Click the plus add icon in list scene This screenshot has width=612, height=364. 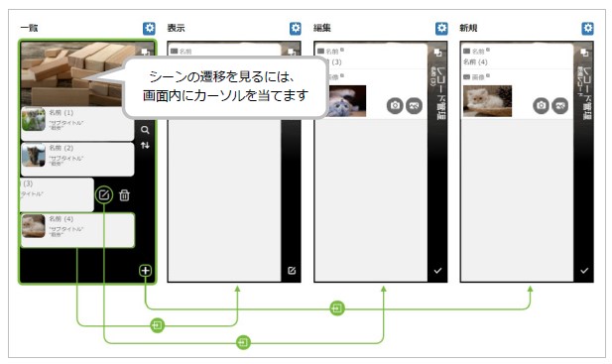[x=145, y=271]
